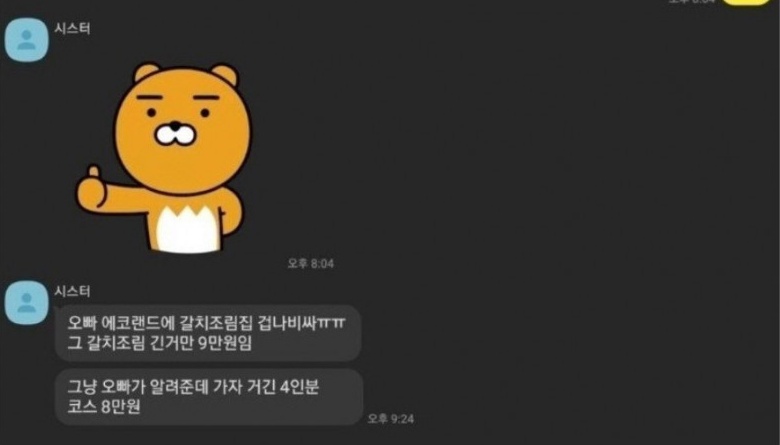This screenshot has width=780, height=445.
Task: Tap the person silhouette in lower avatar
Action: click(26, 303)
